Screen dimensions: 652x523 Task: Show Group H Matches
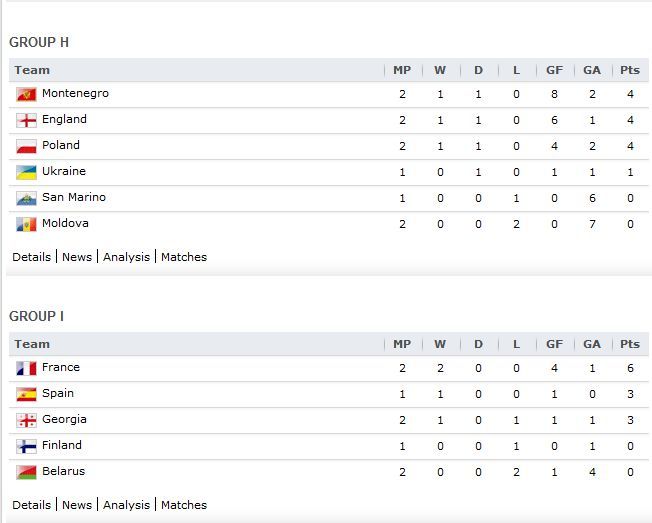point(184,257)
